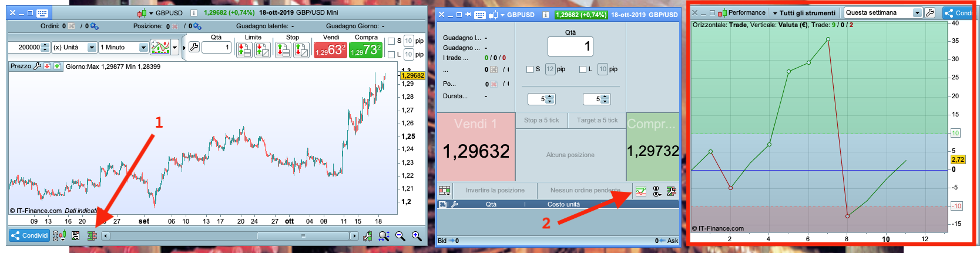Click the green up arrow beside Prezzo
Screen dimensions: 980x253
coord(57,66)
